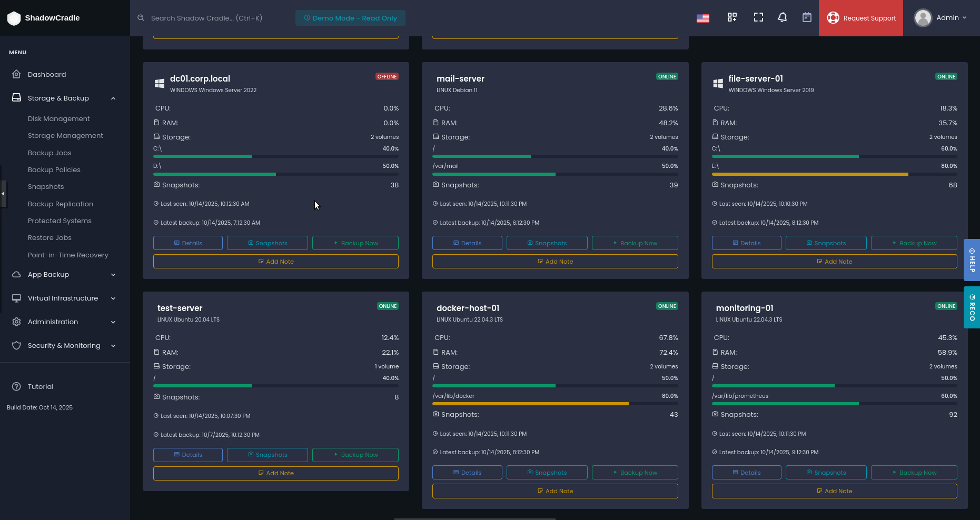Open Backup Replication page
This screenshot has width=980, height=520.
pos(61,204)
